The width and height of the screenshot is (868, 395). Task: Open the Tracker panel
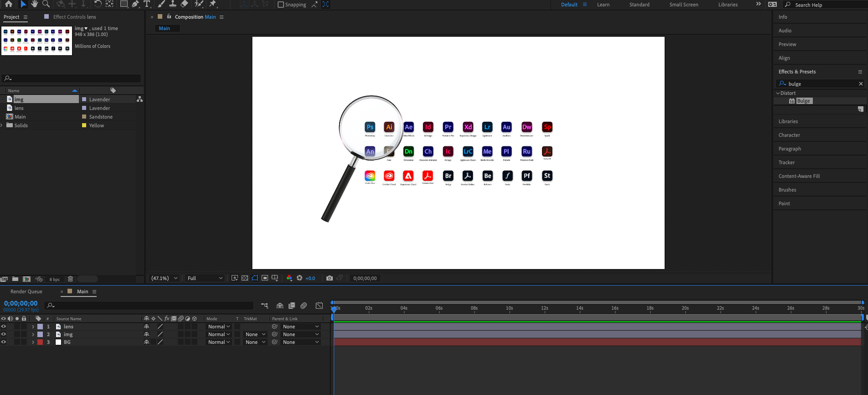point(786,162)
